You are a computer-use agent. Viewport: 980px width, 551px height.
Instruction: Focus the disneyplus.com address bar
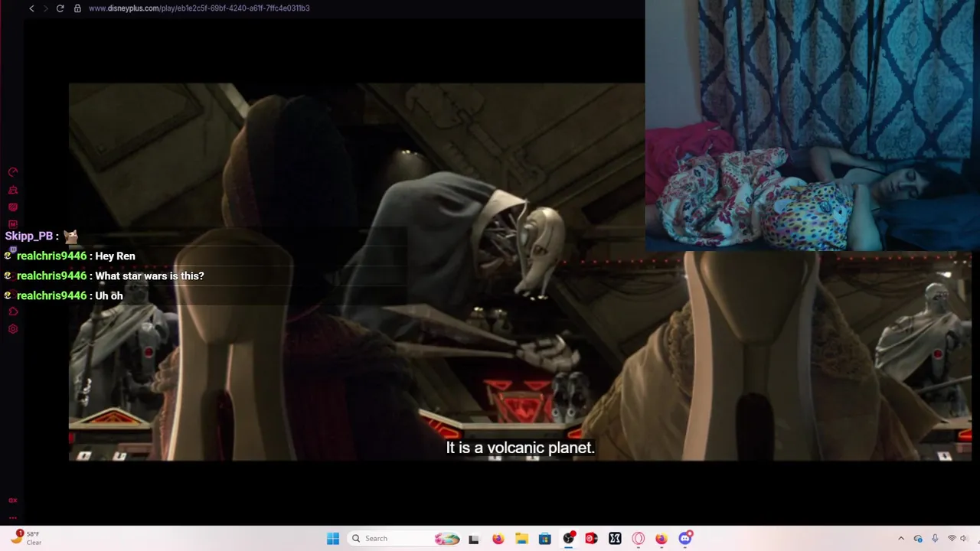tap(199, 8)
